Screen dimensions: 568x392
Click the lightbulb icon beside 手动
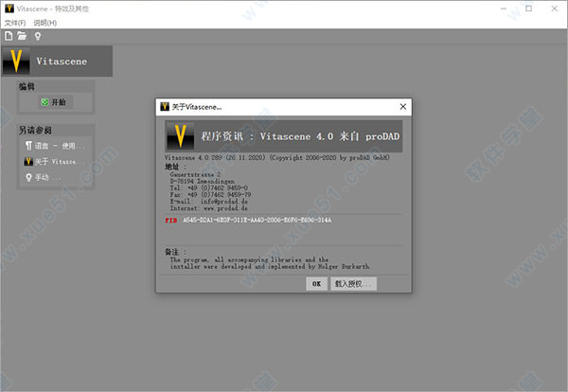pyautogui.click(x=28, y=177)
